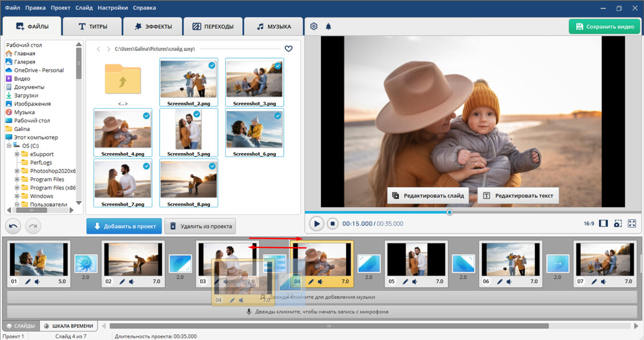Viewport: 644px width, 340px height.
Task: Open settings via the gear icon
Action: tap(314, 27)
